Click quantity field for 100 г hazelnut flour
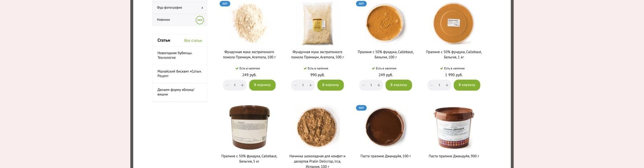The width and height of the screenshot is (644, 168). pos(235,85)
